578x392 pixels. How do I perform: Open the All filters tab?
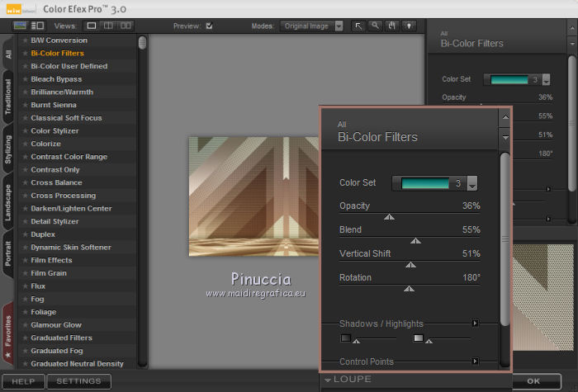pos(8,54)
